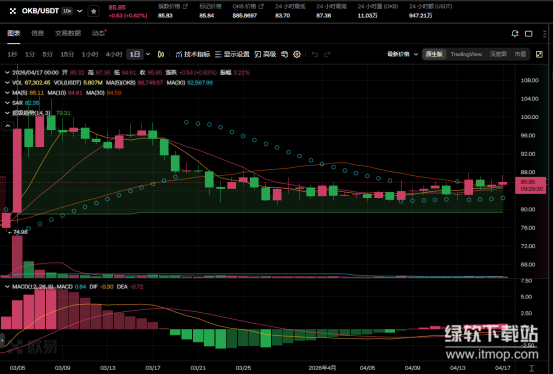Open the OKB/USDT pair selector chevron
This screenshot has height=374, width=553.
80,11
